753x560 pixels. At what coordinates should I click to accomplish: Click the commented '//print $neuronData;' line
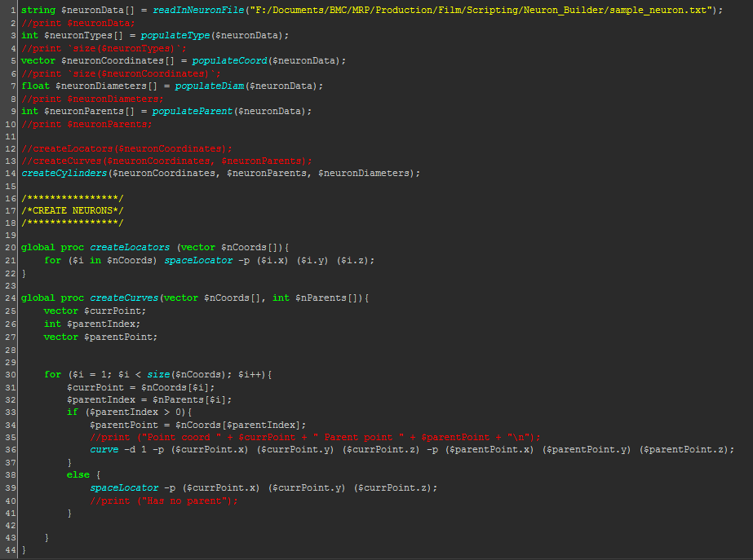point(78,23)
